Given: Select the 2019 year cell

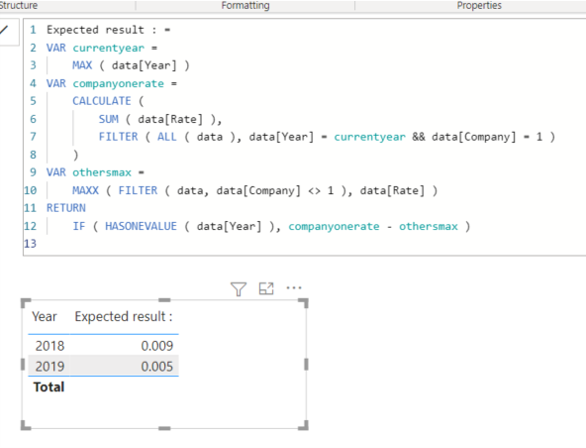Looking at the screenshot, I should 50,366.
